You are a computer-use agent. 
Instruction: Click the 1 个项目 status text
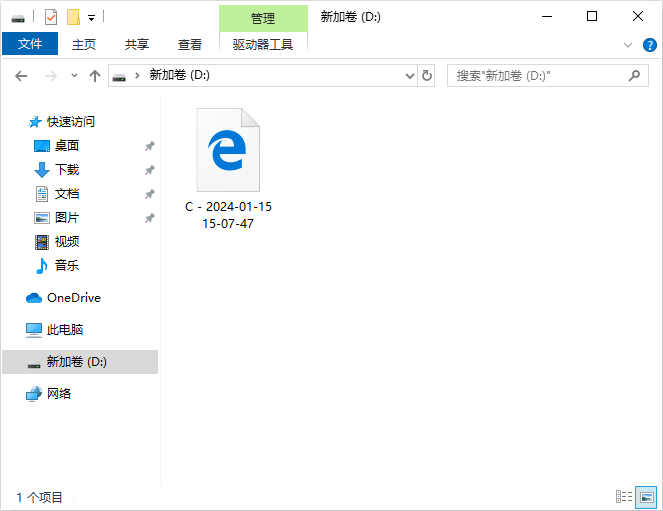pyautogui.click(x=39, y=497)
